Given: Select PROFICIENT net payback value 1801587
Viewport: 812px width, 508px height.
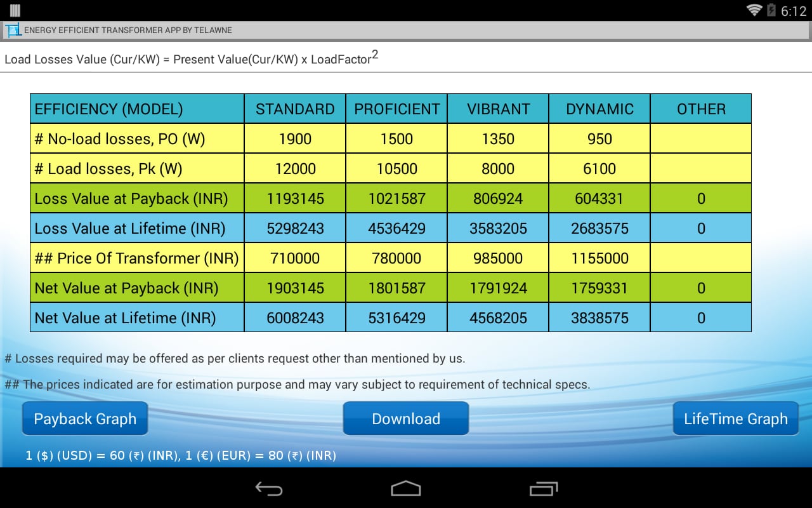Looking at the screenshot, I should [x=396, y=288].
